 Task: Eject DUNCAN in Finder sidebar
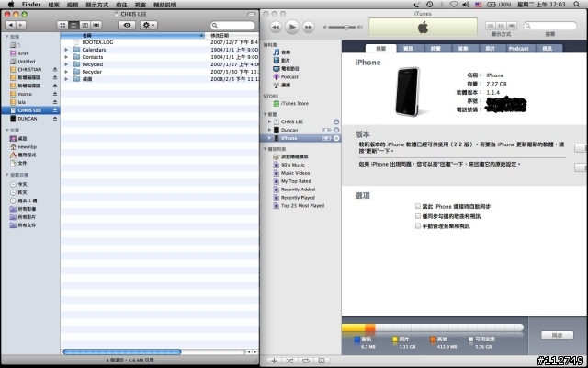pos(55,119)
